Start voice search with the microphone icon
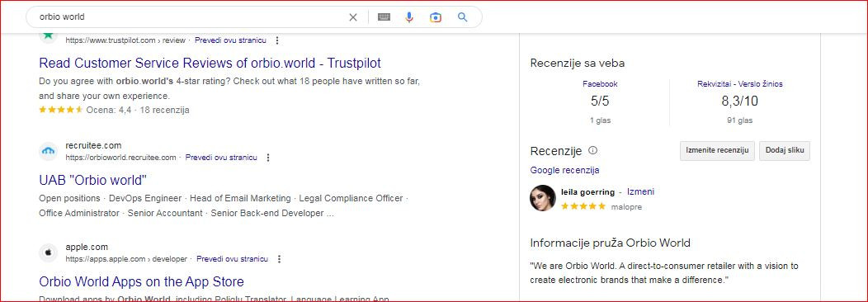The height and width of the screenshot is (302, 868). [x=409, y=17]
